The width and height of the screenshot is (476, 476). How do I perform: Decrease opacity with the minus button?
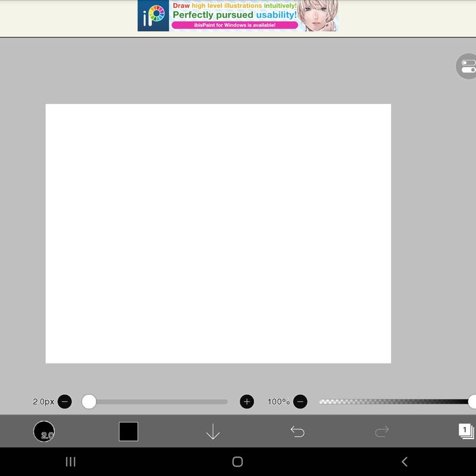(x=300, y=402)
